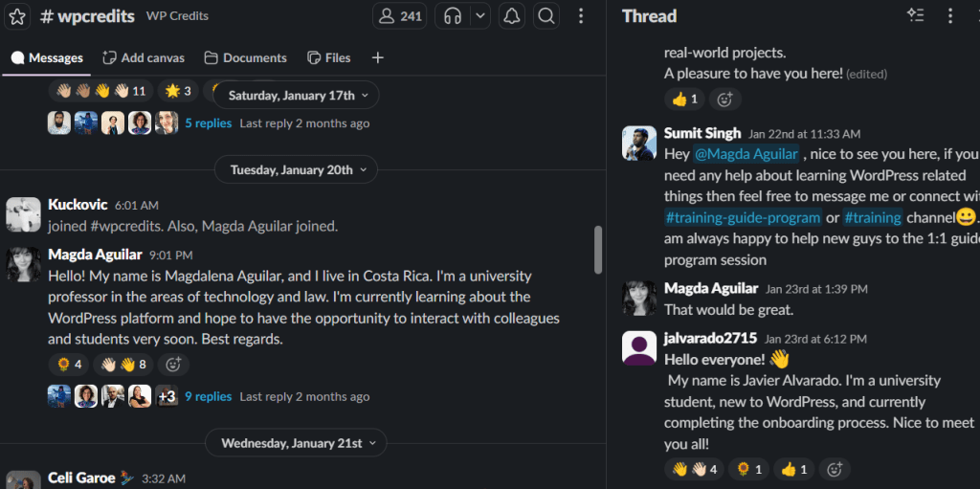This screenshot has width=980, height=489.
Task: Click the message list scrollbar thumb
Action: [x=598, y=249]
